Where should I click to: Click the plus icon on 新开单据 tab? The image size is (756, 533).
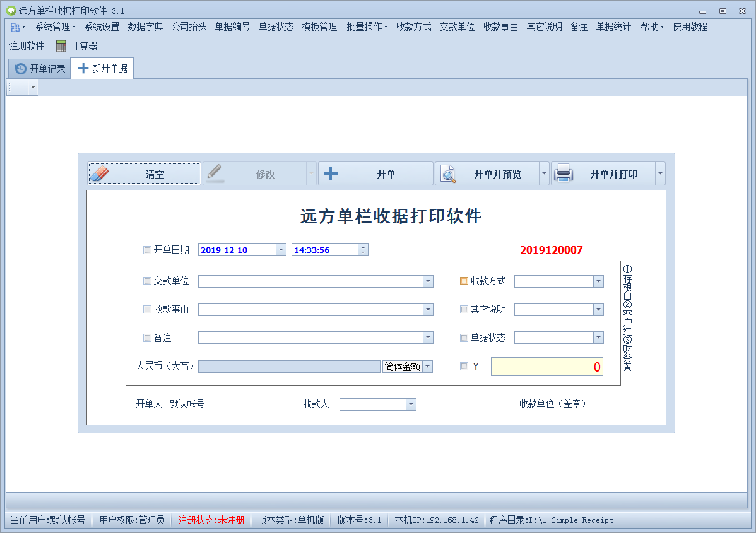(83, 68)
